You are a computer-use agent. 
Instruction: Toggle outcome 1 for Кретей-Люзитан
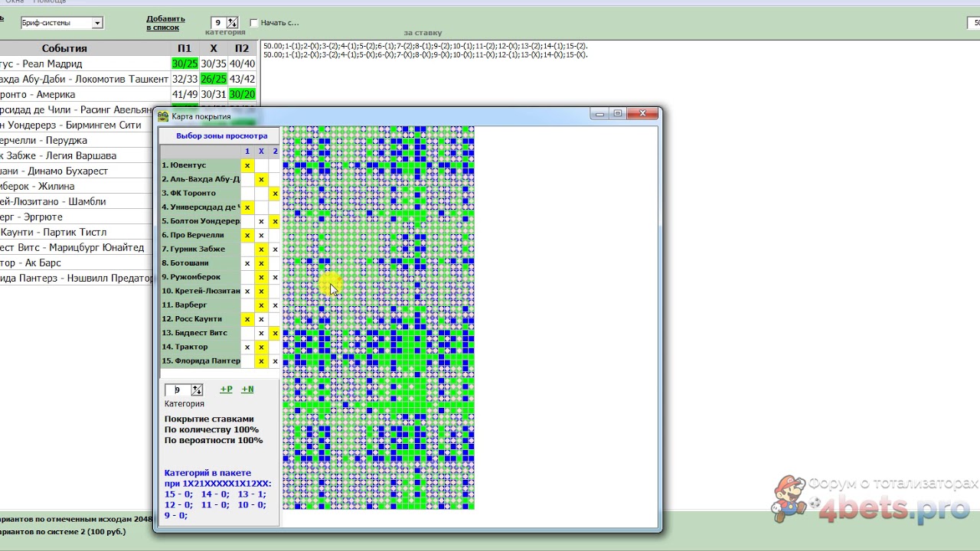point(247,291)
